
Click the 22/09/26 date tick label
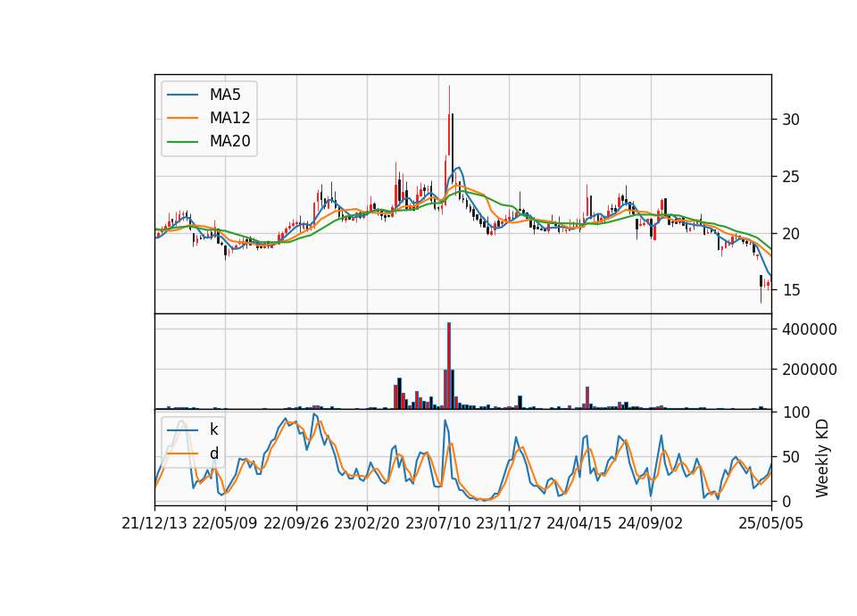coord(296,523)
